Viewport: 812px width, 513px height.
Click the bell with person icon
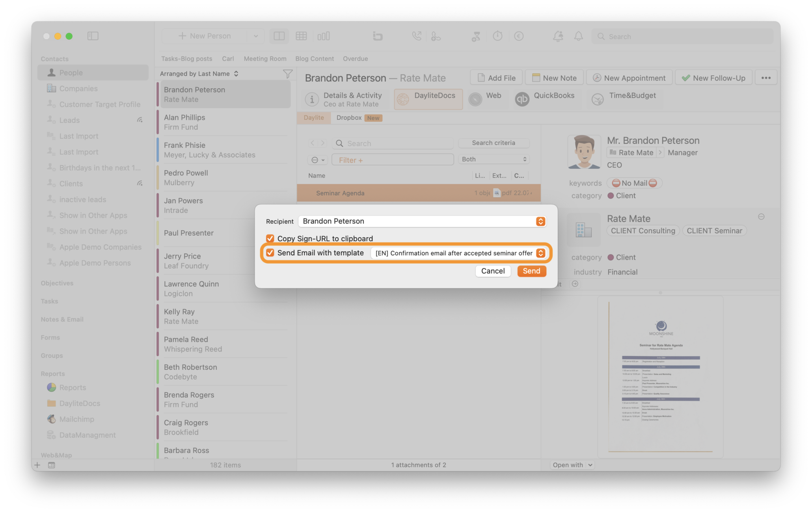click(558, 36)
